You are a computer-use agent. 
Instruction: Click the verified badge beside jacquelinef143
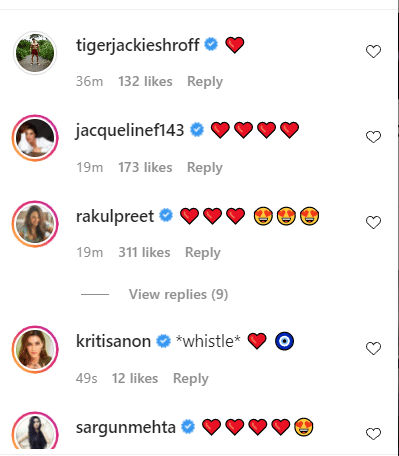(x=197, y=130)
